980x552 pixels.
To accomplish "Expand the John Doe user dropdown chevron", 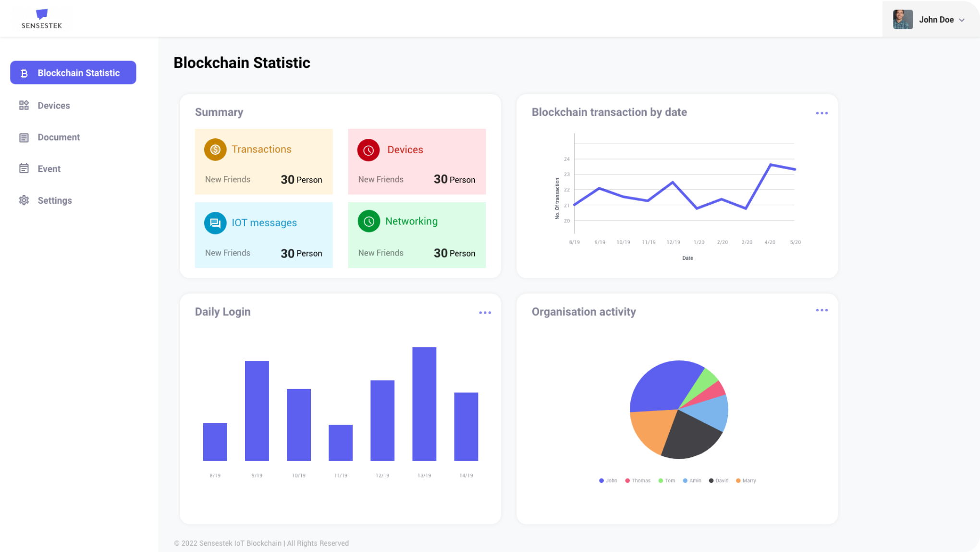I will pos(962,20).
